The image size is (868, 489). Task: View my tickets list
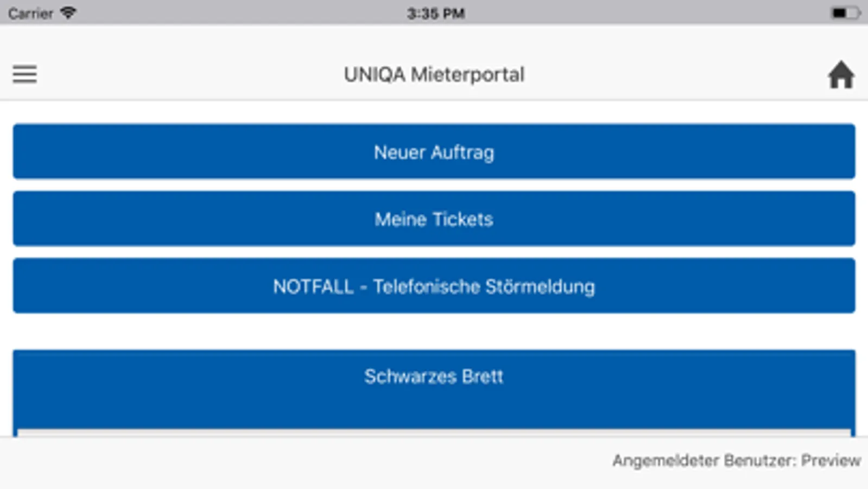[x=434, y=219]
